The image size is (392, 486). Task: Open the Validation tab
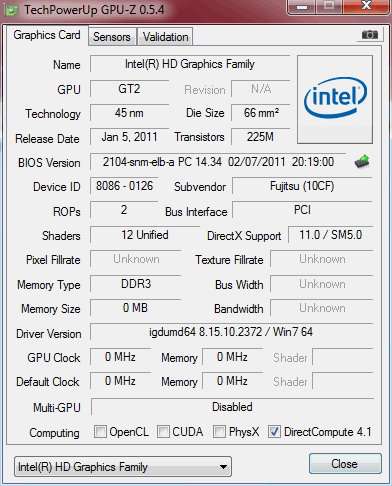click(166, 37)
